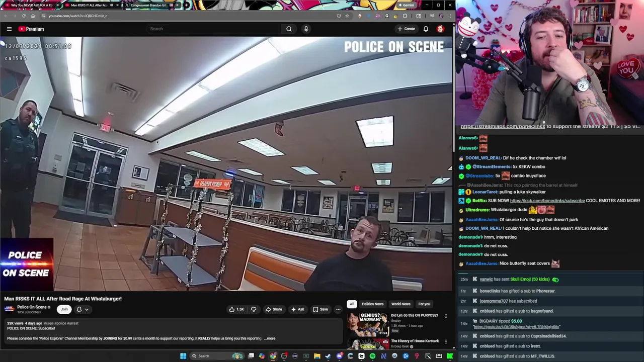Focus the YouTube search field
The height and width of the screenshot is (362, 644).
click(213, 29)
